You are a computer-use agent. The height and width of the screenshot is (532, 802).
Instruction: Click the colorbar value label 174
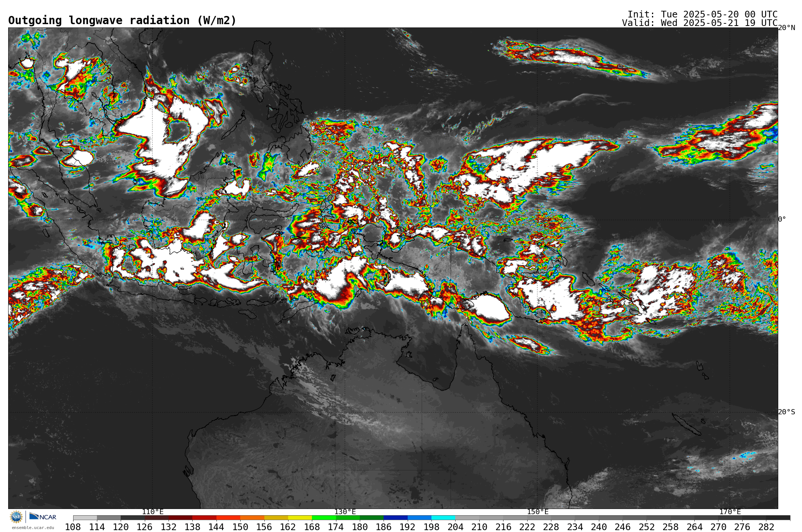click(336, 527)
